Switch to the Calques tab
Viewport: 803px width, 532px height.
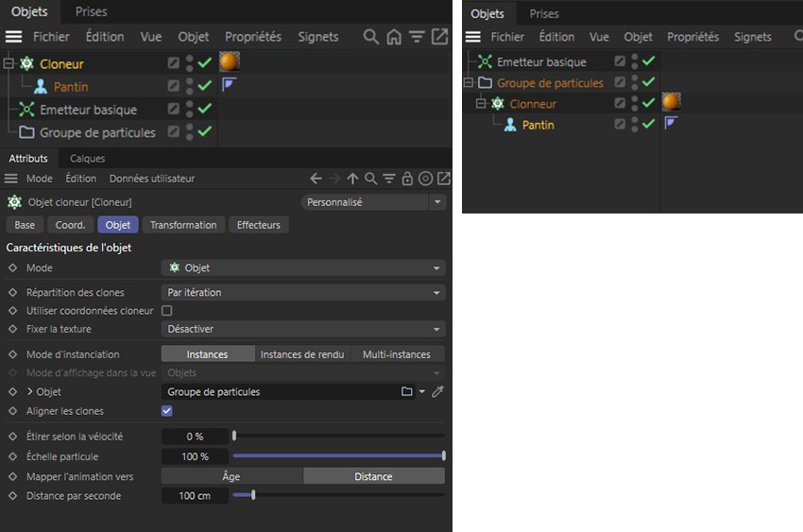87,159
